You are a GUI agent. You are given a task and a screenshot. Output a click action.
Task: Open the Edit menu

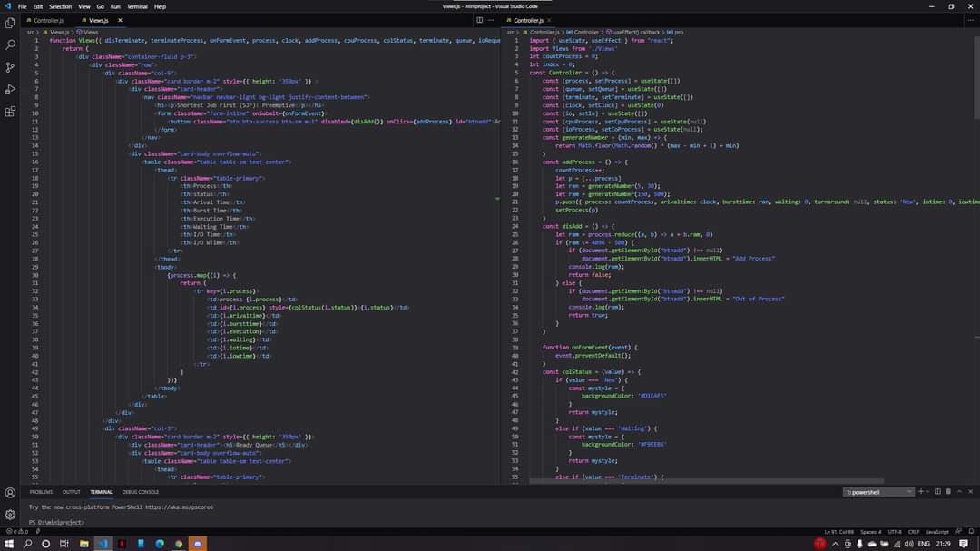pos(37,6)
